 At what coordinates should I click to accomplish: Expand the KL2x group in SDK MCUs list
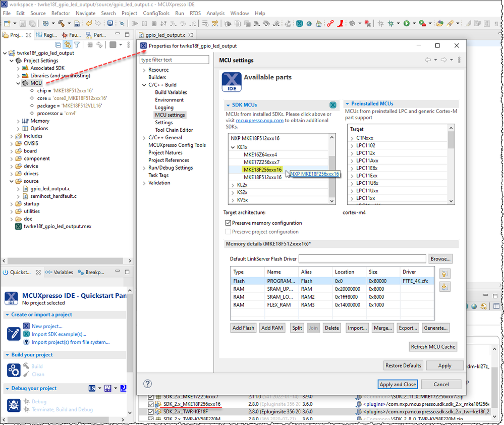pyautogui.click(x=233, y=185)
